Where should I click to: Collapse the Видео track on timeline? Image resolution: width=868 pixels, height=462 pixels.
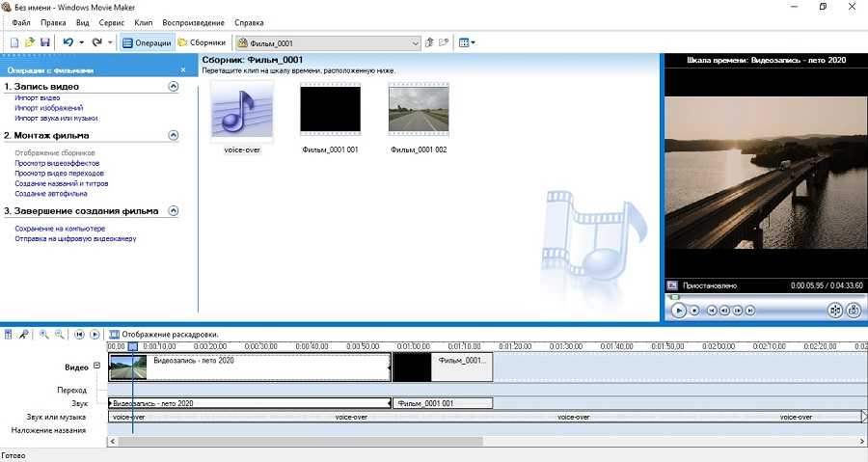[x=96, y=366]
